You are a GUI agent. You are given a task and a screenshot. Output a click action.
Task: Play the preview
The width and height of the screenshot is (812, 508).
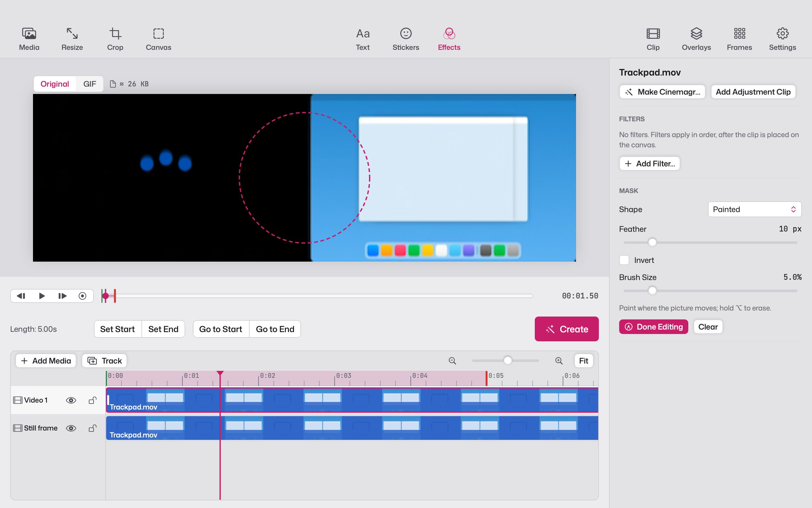pyautogui.click(x=42, y=296)
